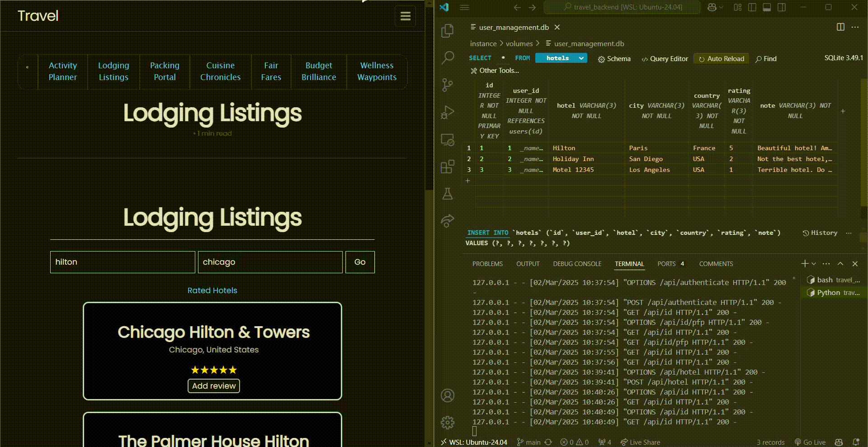The height and width of the screenshot is (447, 868).
Task: Open the Wellness Waypoints nav item
Action: [377, 71]
